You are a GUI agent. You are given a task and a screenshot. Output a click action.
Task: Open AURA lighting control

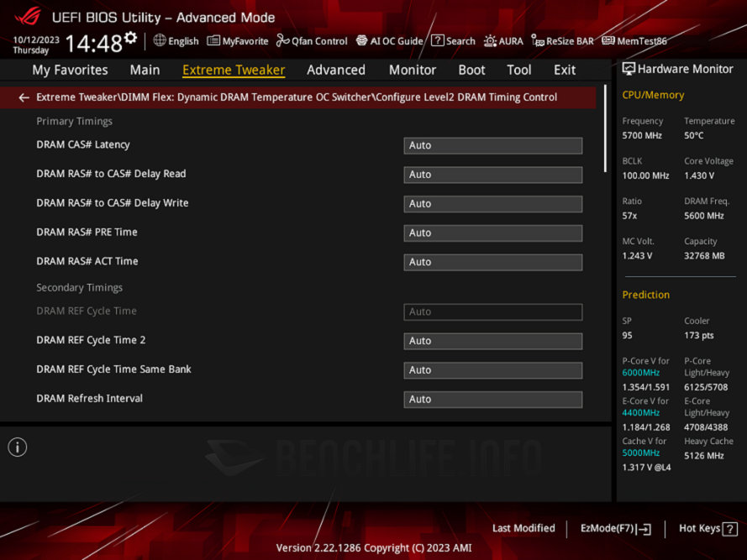pos(503,40)
